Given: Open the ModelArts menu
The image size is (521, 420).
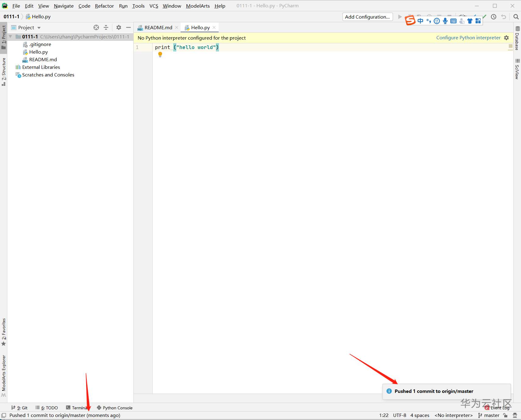Looking at the screenshot, I should (198, 6).
